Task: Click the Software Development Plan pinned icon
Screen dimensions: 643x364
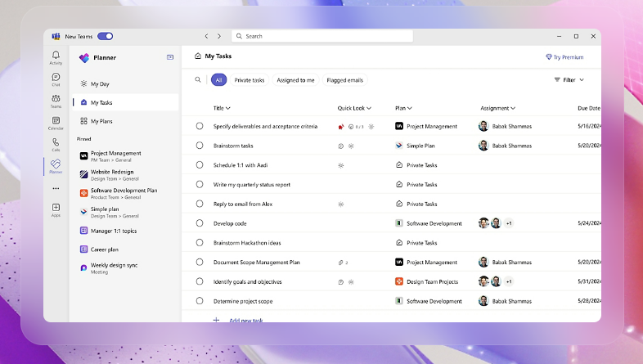Action: [x=83, y=193]
